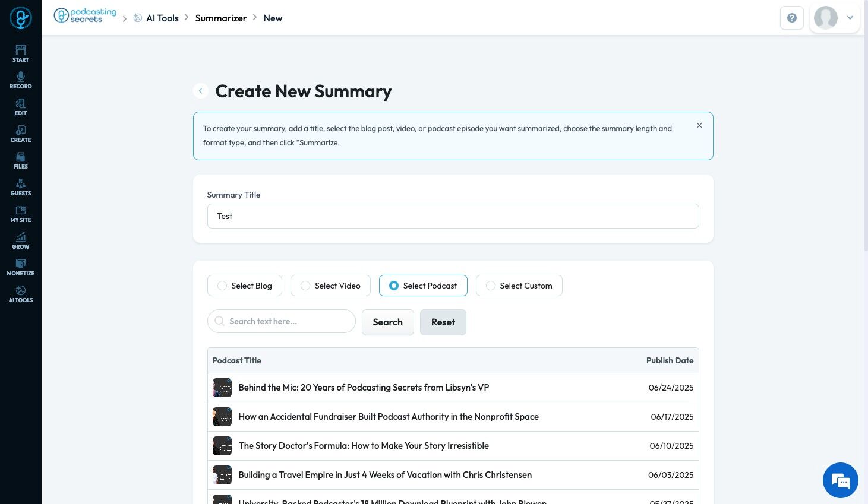The width and height of the screenshot is (868, 504).
Task: Expand the user profile dropdown arrow
Action: (850, 18)
